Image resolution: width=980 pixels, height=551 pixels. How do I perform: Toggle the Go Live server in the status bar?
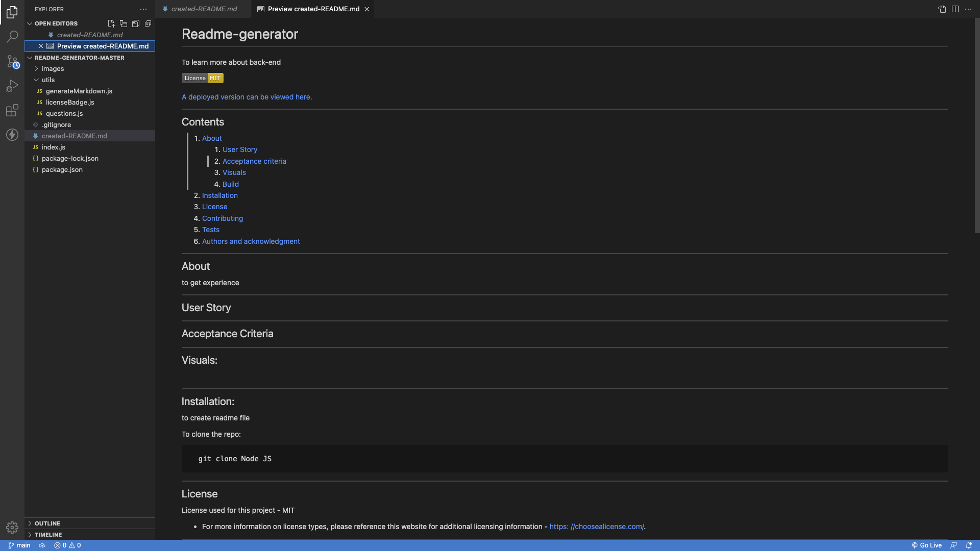(926, 545)
